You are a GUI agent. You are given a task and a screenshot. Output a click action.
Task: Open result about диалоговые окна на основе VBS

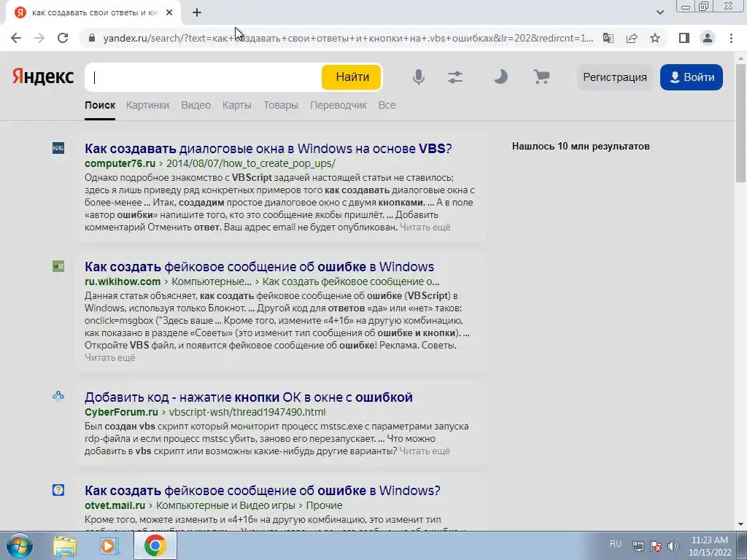pos(268,149)
